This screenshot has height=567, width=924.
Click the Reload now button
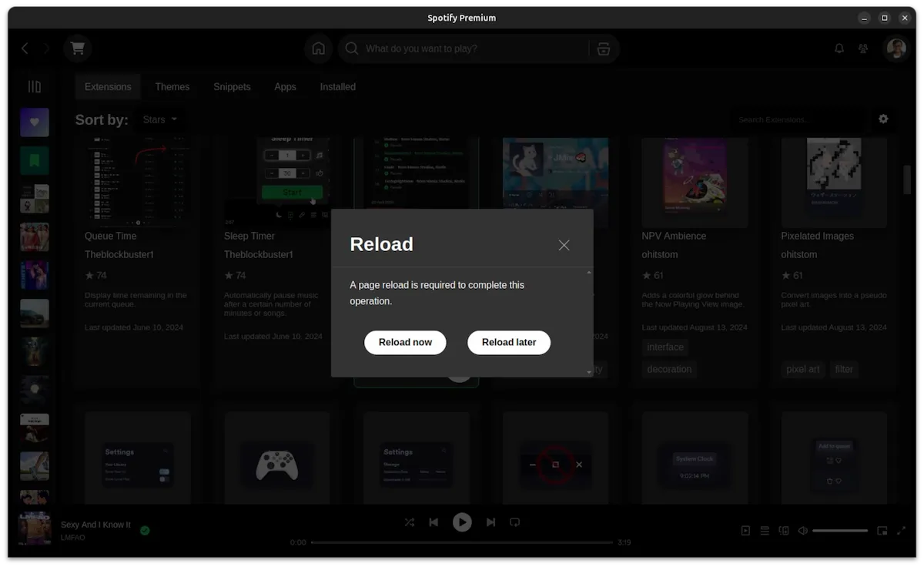[405, 342]
